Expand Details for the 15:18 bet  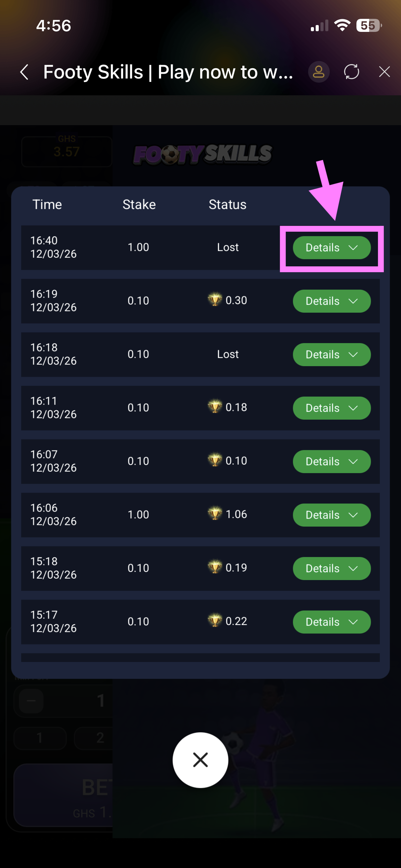point(331,568)
